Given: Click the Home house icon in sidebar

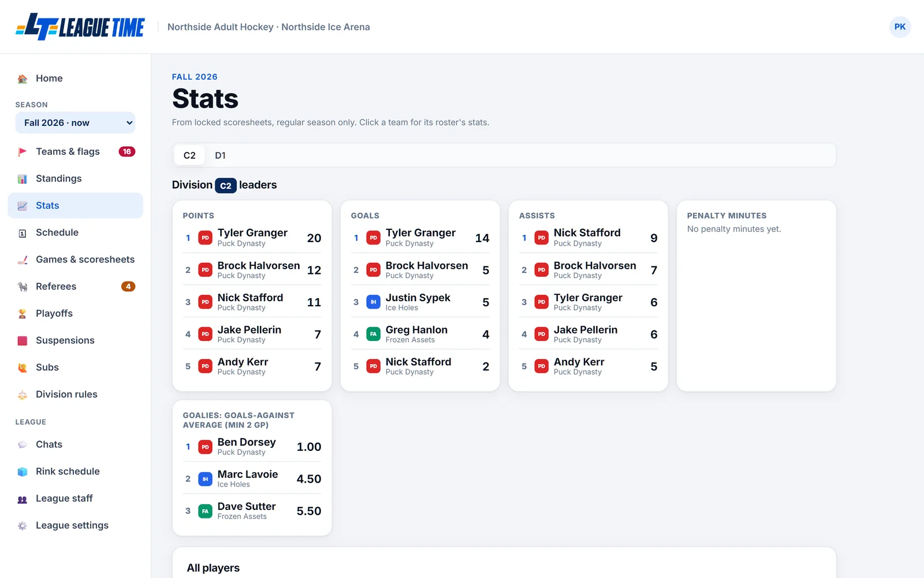Looking at the screenshot, I should coord(23,79).
